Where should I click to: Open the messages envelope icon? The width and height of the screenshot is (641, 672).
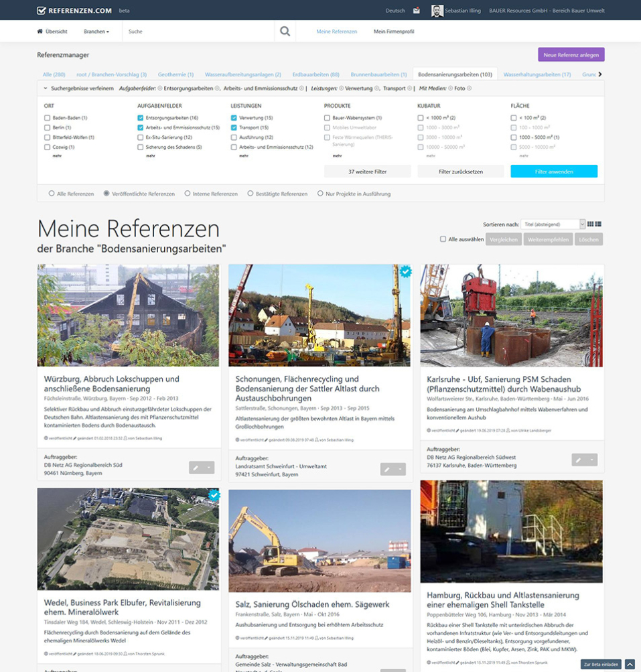click(417, 10)
